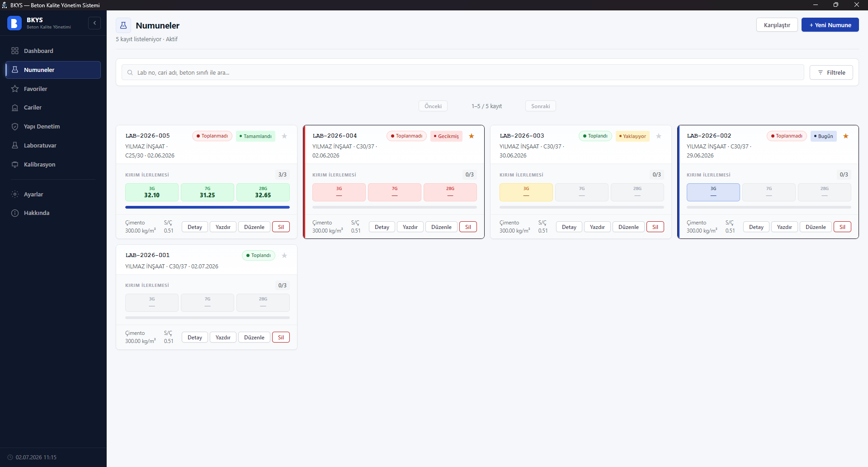Click the BKYS logo icon
This screenshot has width=868, height=467.
(14, 23)
